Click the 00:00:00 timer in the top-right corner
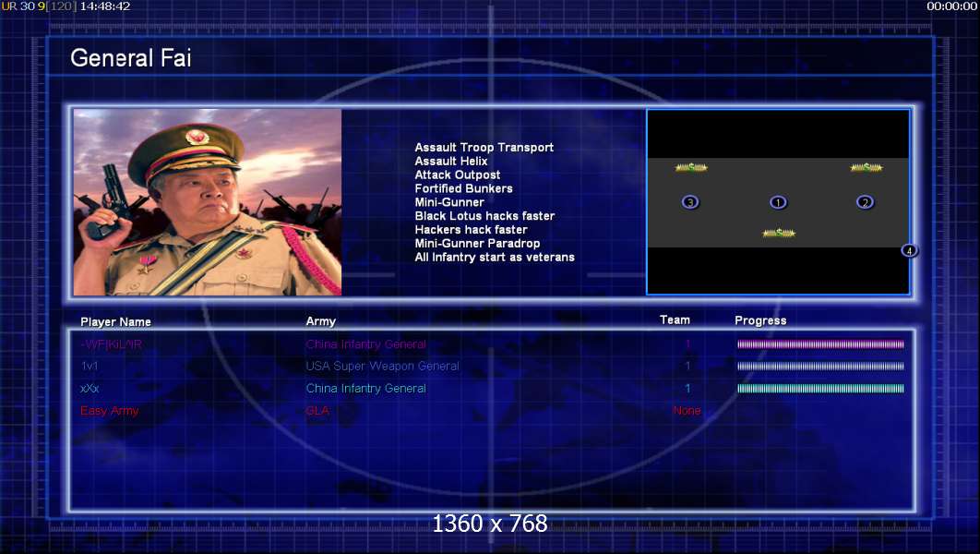 [x=951, y=6]
